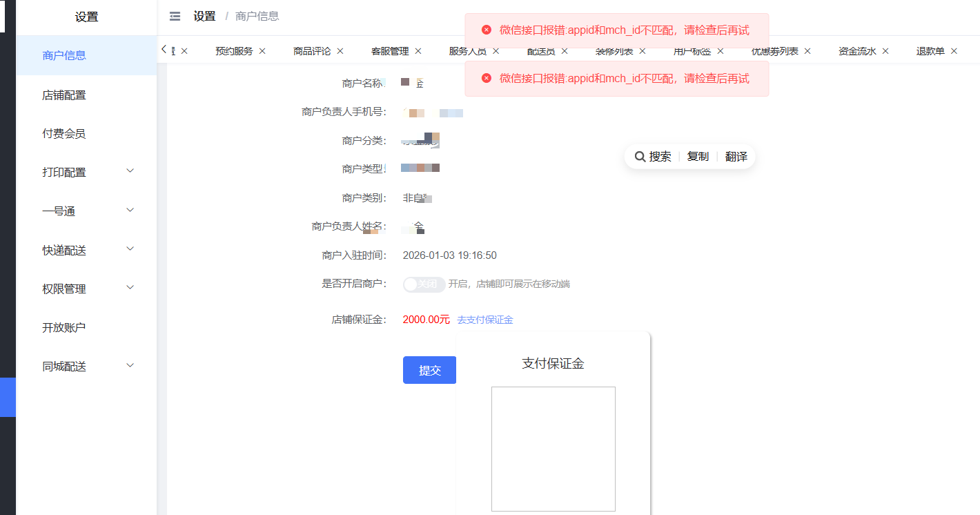Screen dimensions: 980x515
Task: Close the 预约服务 tab
Action: [x=262, y=50]
